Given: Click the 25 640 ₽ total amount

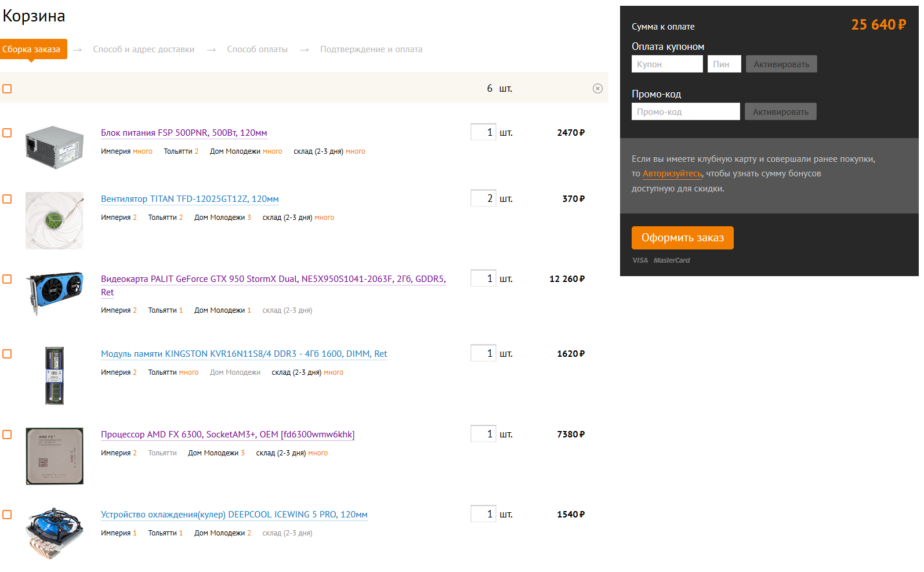Looking at the screenshot, I should 878,25.
